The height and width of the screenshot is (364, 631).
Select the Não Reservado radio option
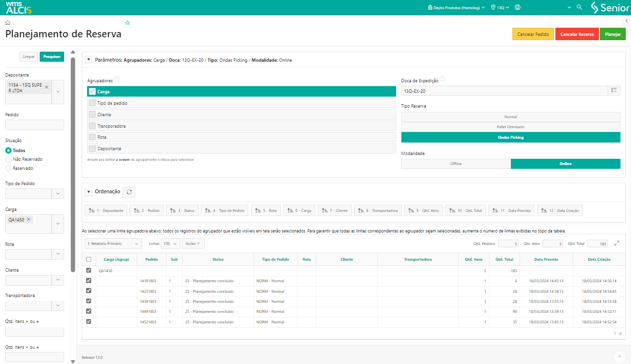(x=8, y=159)
